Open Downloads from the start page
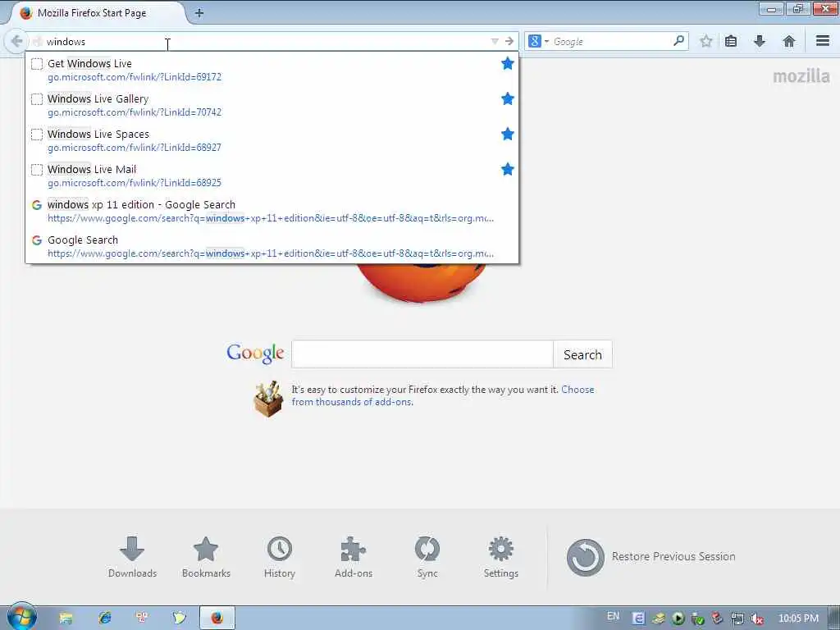Image resolution: width=840 pixels, height=630 pixels. 132,557
